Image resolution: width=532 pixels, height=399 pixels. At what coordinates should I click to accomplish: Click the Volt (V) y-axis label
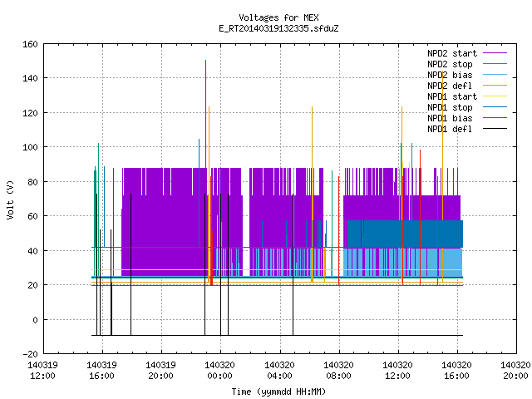(11, 199)
